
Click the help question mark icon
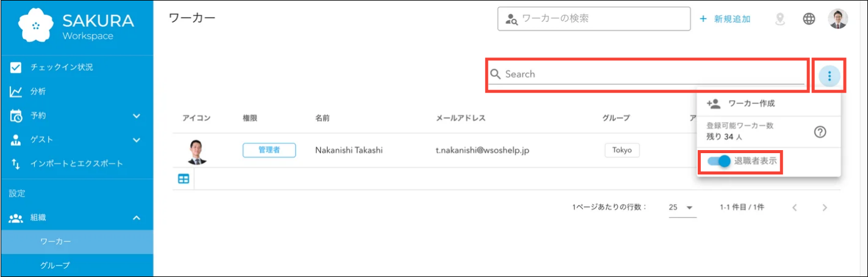pos(820,132)
